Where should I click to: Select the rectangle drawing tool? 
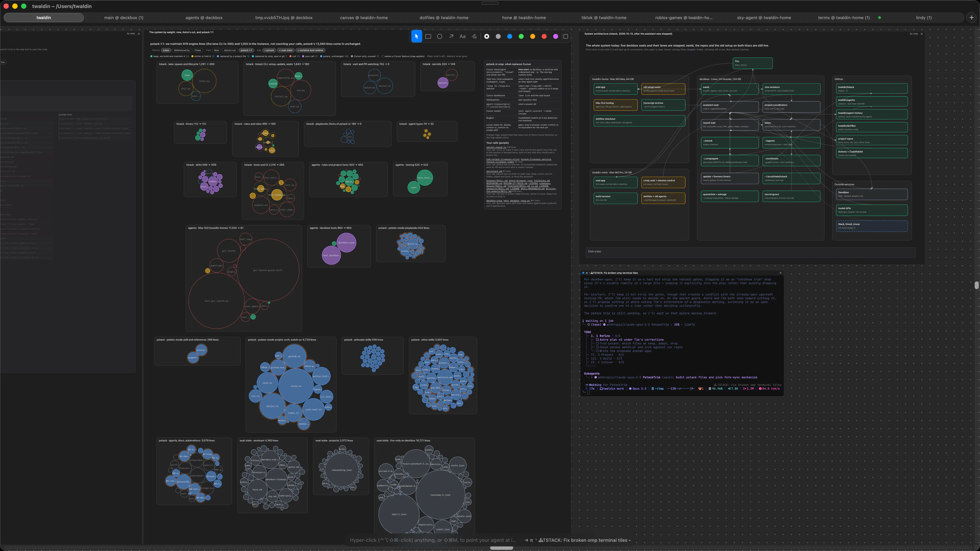(x=428, y=37)
